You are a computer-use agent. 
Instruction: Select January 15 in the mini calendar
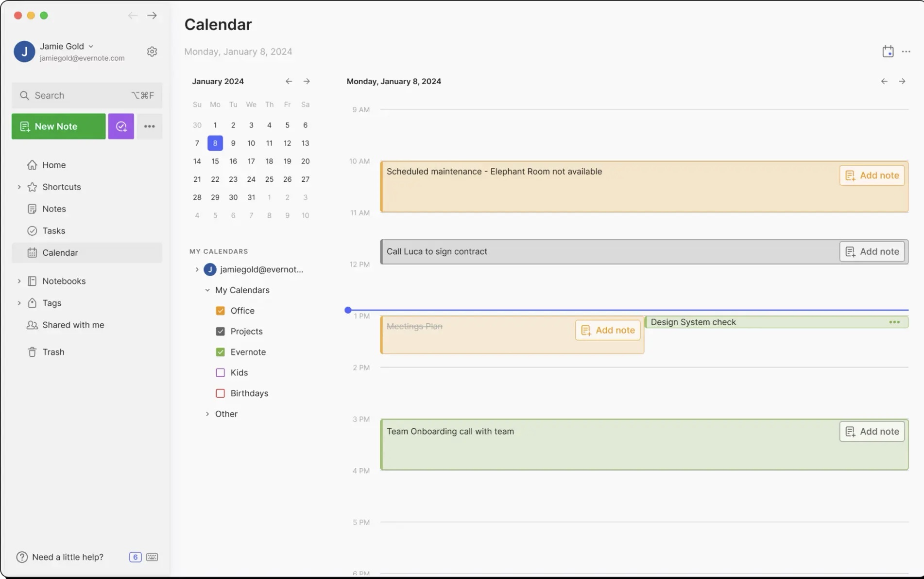[215, 161]
